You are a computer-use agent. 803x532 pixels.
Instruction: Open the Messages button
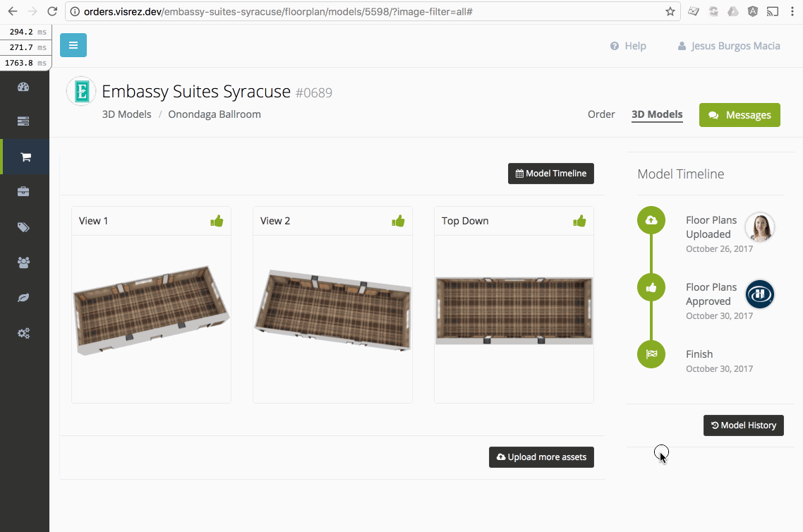739,115
